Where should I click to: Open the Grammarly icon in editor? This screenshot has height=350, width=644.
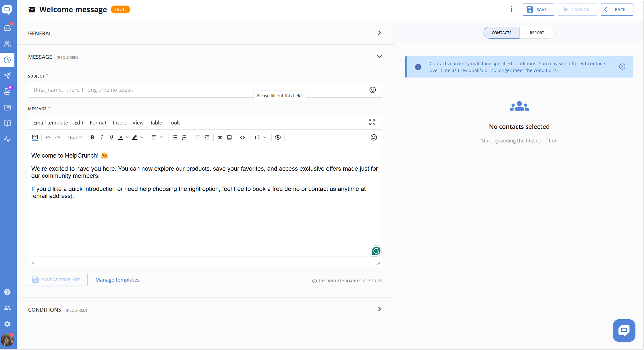point(376,251)
